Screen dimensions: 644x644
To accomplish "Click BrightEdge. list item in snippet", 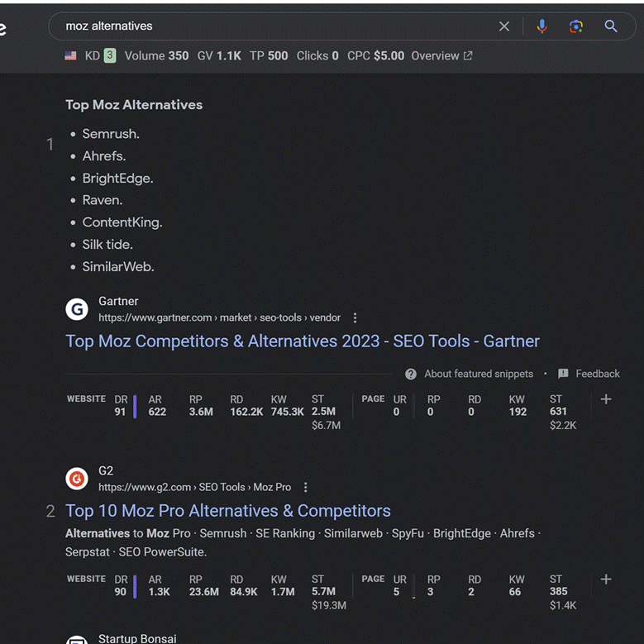I will click(x=117, y=179).
